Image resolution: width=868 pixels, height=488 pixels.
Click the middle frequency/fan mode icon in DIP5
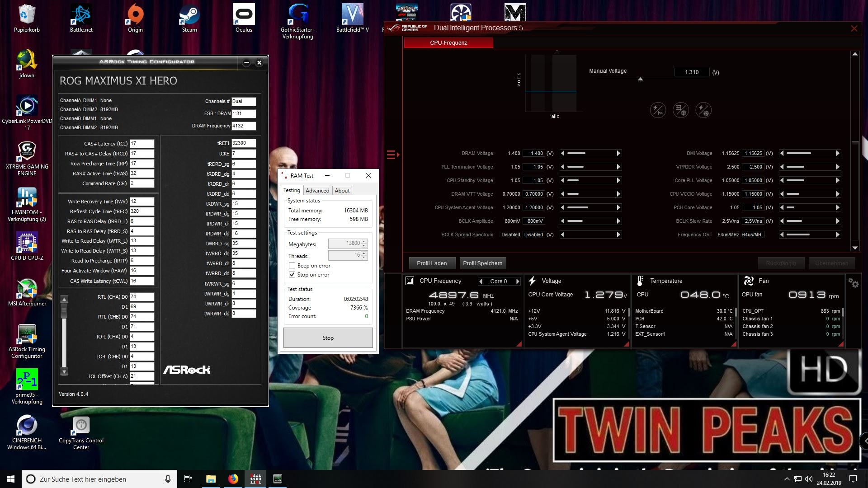click(x=681, y=110)
